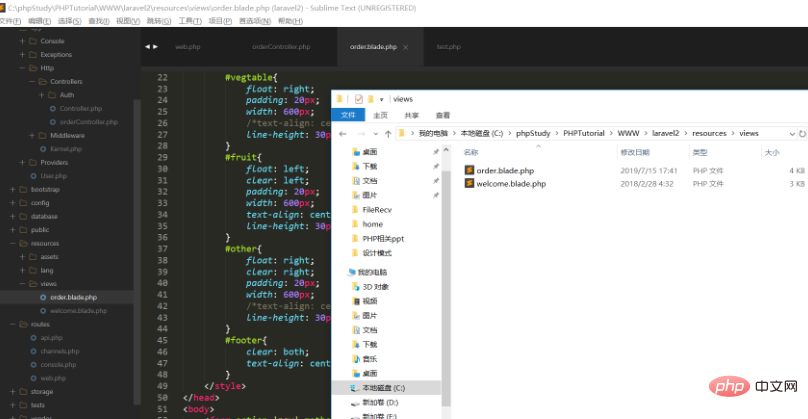Open the 文件 ribbon tab in Explorer
This screenshot has height=419, width=808.
pos(348,115)
